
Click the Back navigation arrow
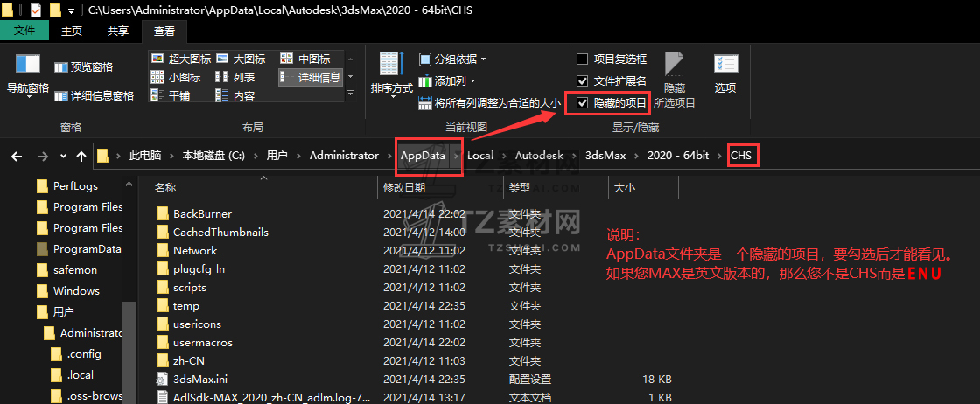tap(17, 157)
